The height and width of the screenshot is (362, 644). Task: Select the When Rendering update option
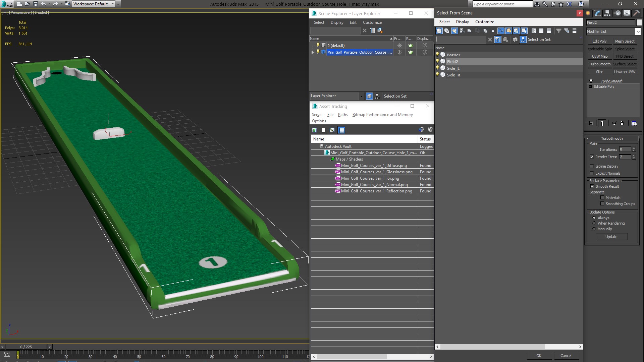click(x=594, y=223)
